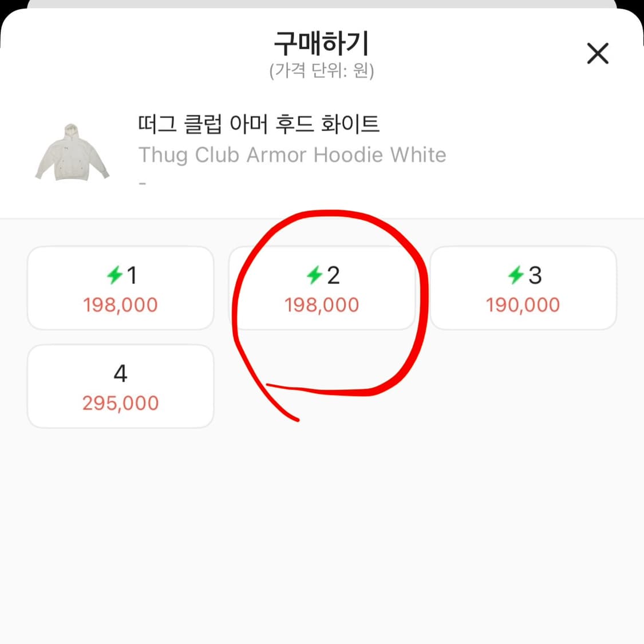
Task: Tap the instant-buy lightning symbol next to number 2
Action: tap(315, 275)
